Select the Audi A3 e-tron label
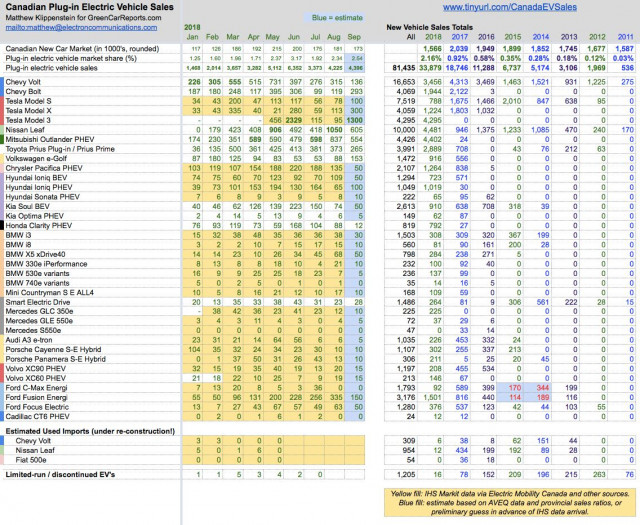 point(29,340)
